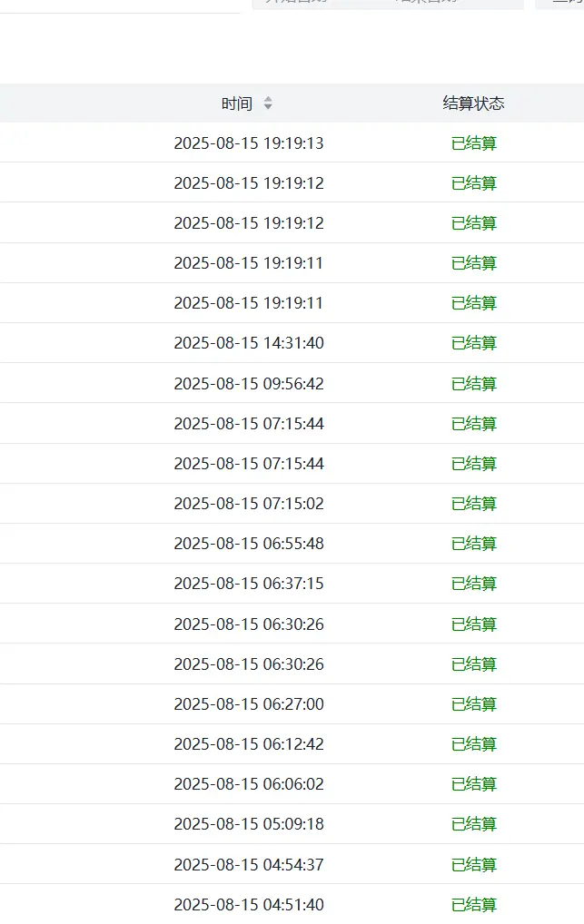This screenshot has height=924, width=584.
Task: Click the timestamp 2025-08-15 06:27:00
Action: pos(249,704)
